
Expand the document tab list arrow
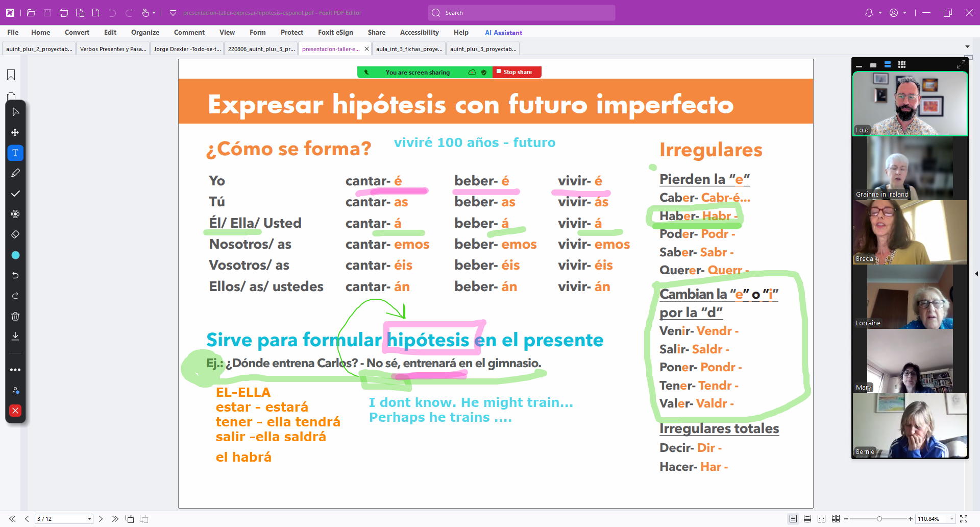(x=967, y=46)
